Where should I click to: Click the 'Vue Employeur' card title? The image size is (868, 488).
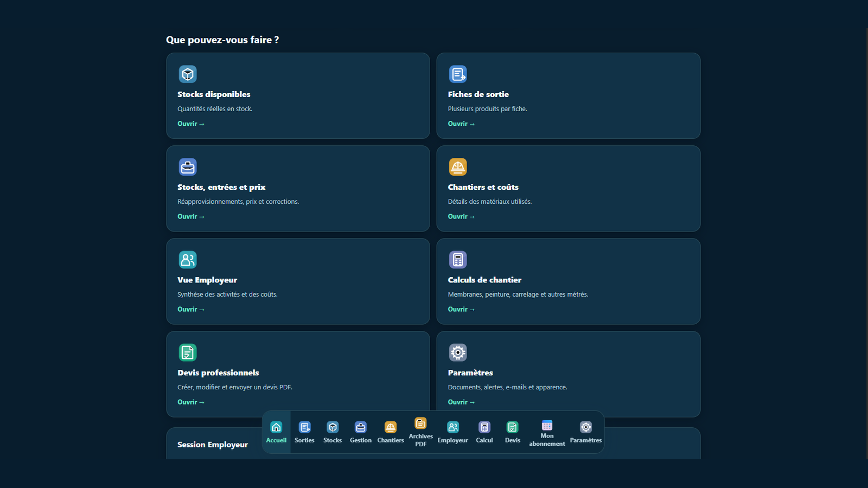point(207,280)
